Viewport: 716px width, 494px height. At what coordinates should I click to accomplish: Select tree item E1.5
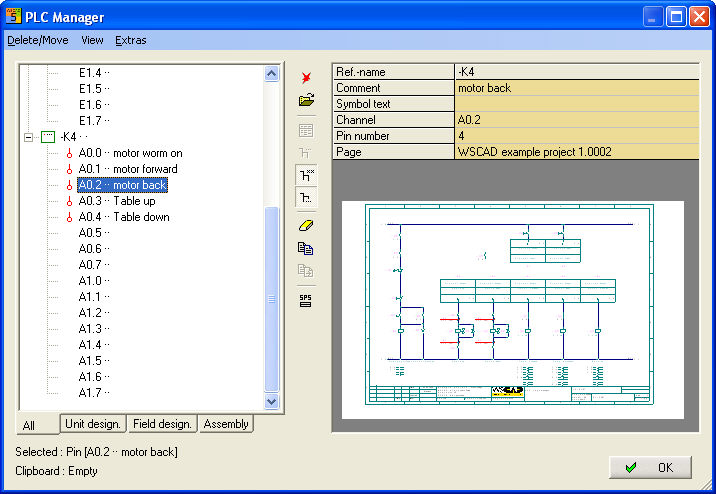pos(94,89)
